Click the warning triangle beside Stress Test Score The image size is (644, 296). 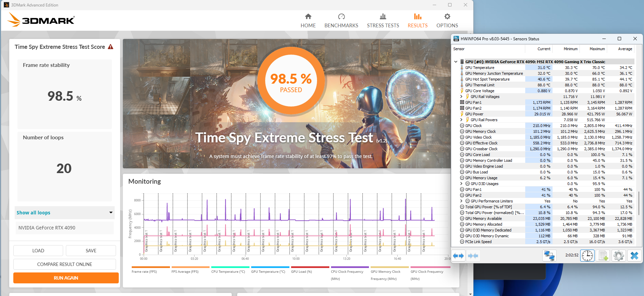pos(111,47)
